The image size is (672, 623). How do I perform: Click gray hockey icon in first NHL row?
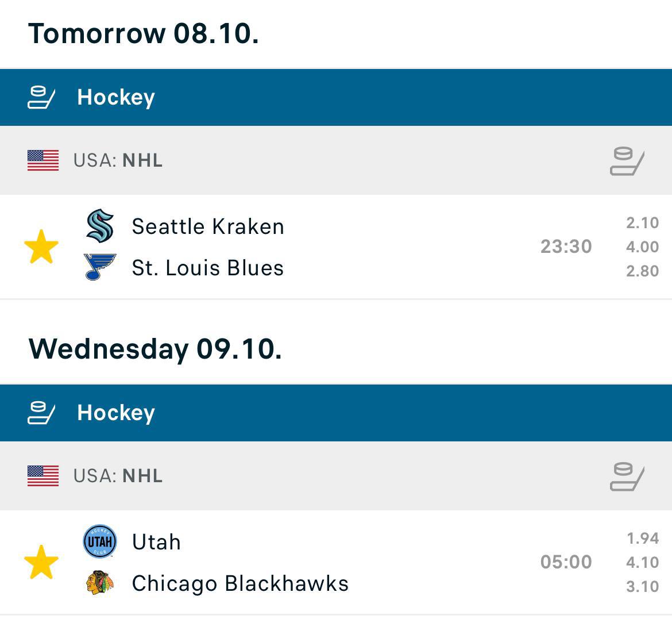627,161
